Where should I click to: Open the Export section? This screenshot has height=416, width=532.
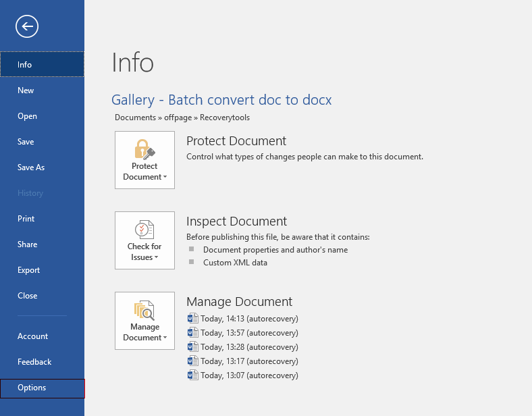coord(42,270)
